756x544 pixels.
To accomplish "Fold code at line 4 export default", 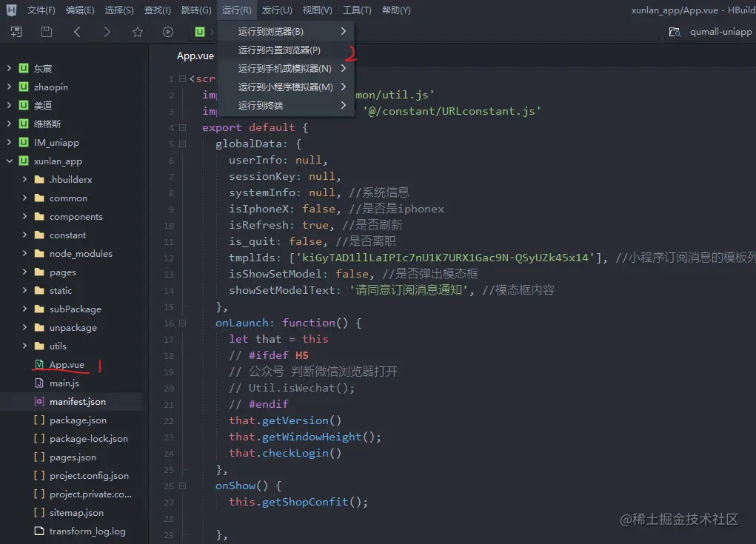I will click(x=182, y=128).
